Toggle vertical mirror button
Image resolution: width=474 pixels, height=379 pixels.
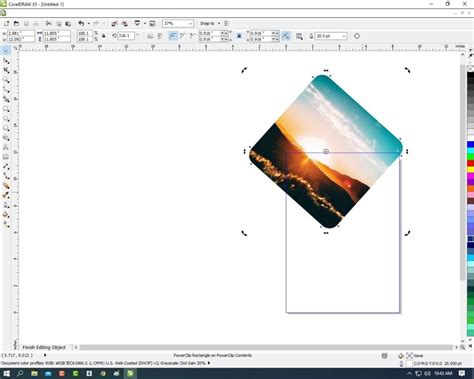click(160, 36)
